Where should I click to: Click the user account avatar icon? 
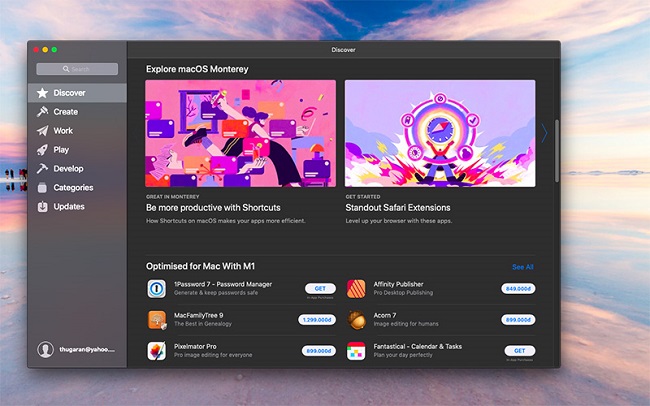[x=45, y=350]
